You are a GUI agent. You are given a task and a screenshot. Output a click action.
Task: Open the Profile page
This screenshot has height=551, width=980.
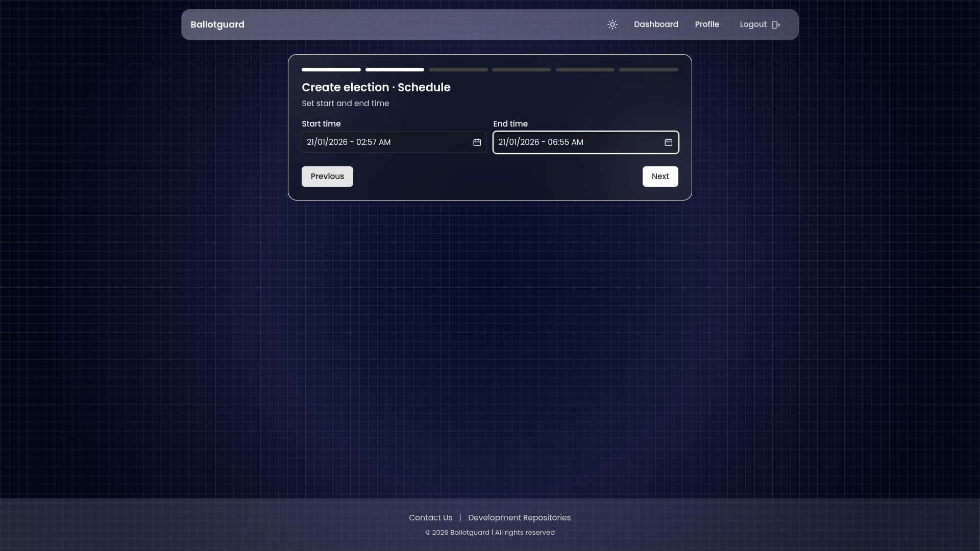(707, 24)
